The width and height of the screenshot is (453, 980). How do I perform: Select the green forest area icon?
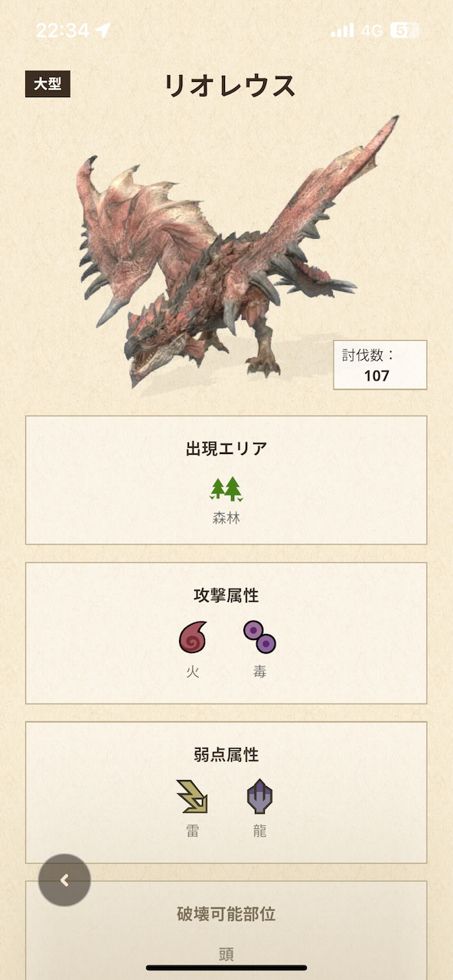(x=226, y=488)
